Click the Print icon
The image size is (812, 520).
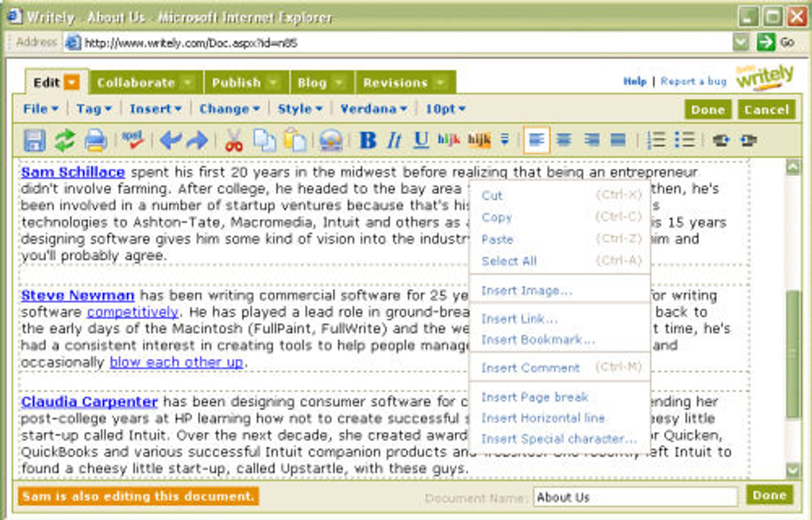tap(96, 141)
